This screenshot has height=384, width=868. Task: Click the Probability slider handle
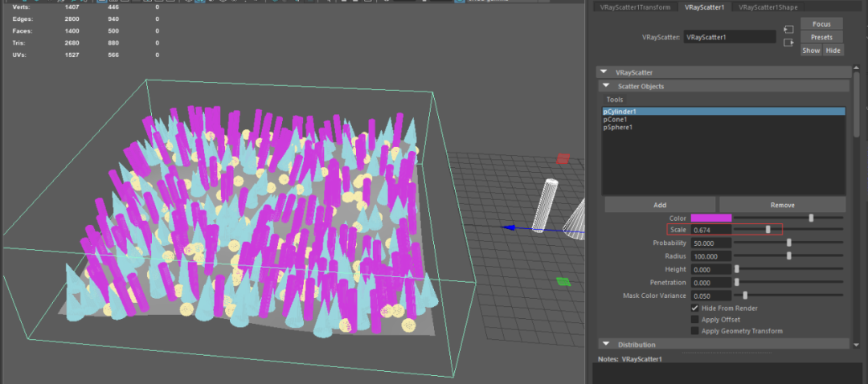(x=789, y=243)
